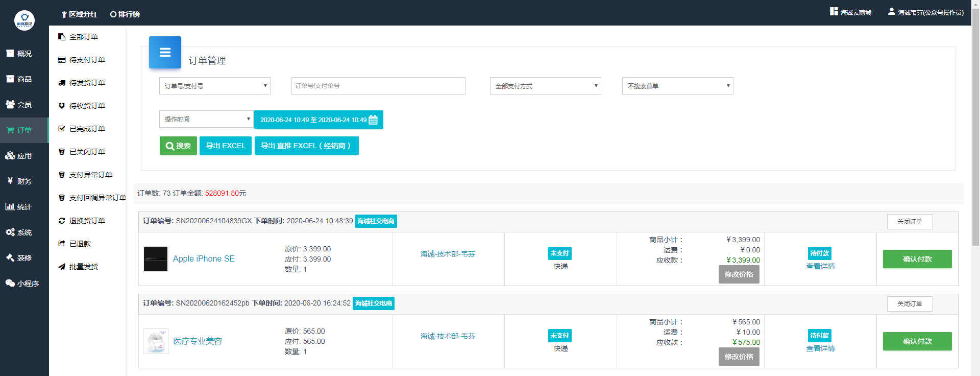Go to 退换货订单 submenu item
980x376 pixels.
click(87, 221)
